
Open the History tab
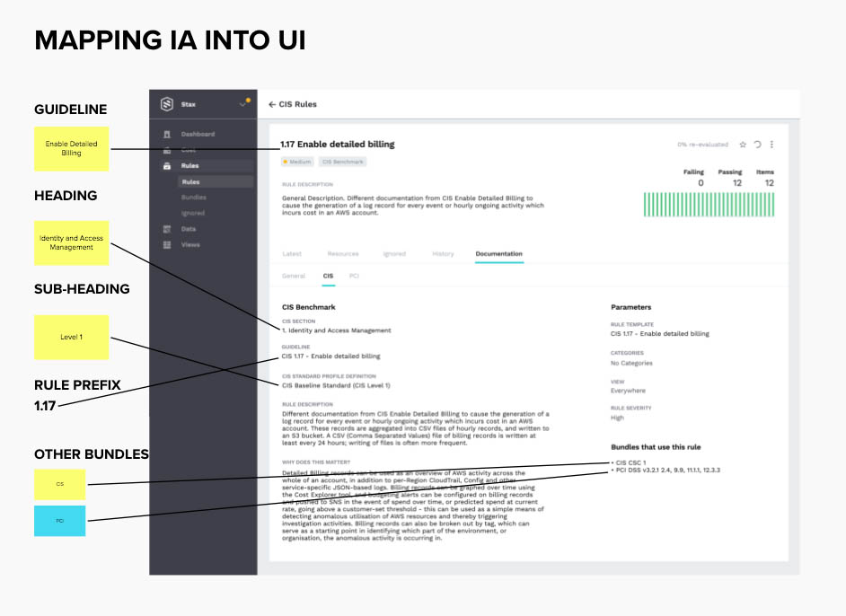pyautogui.click(x=443, y=254)
